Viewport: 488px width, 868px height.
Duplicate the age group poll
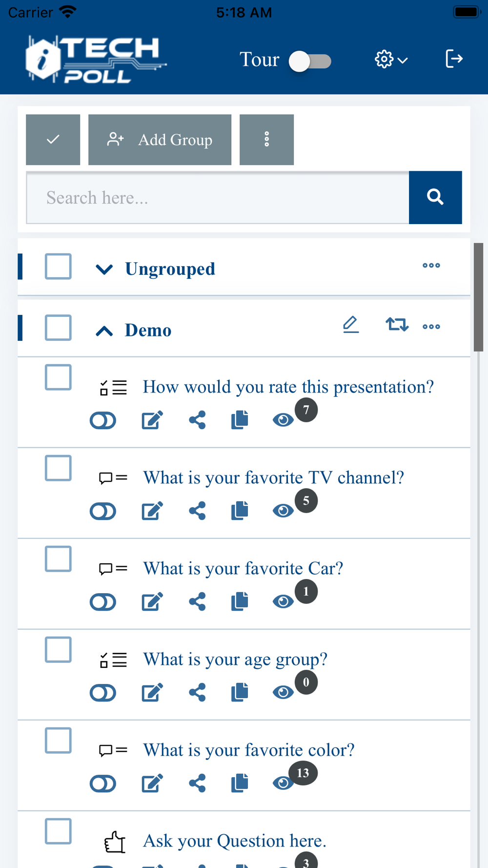point(240,692)
